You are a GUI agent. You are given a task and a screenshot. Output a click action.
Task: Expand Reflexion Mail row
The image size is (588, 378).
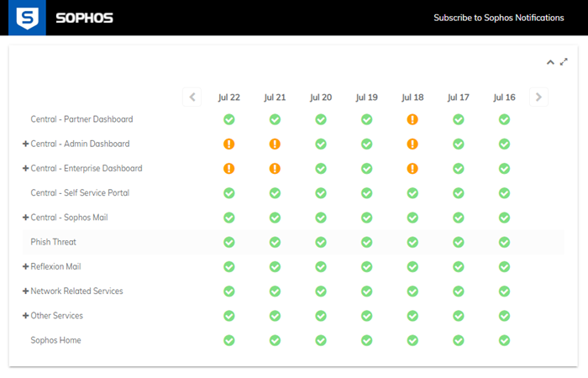25,266
